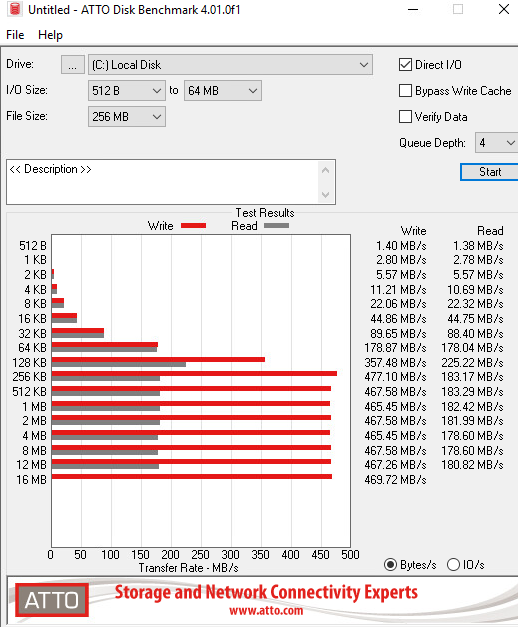Minimize the ATTO Disk Benchmark window
518x627 pixels.
pos(413,9)
